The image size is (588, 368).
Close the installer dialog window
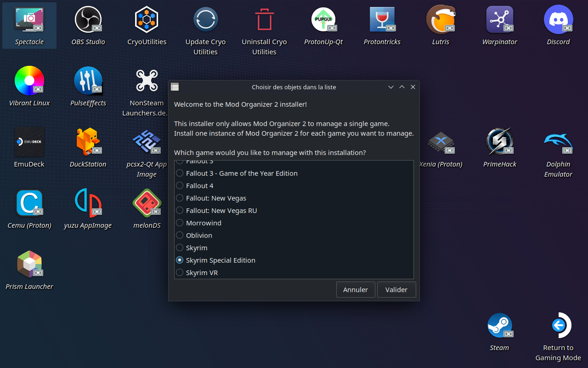[413, 87]
